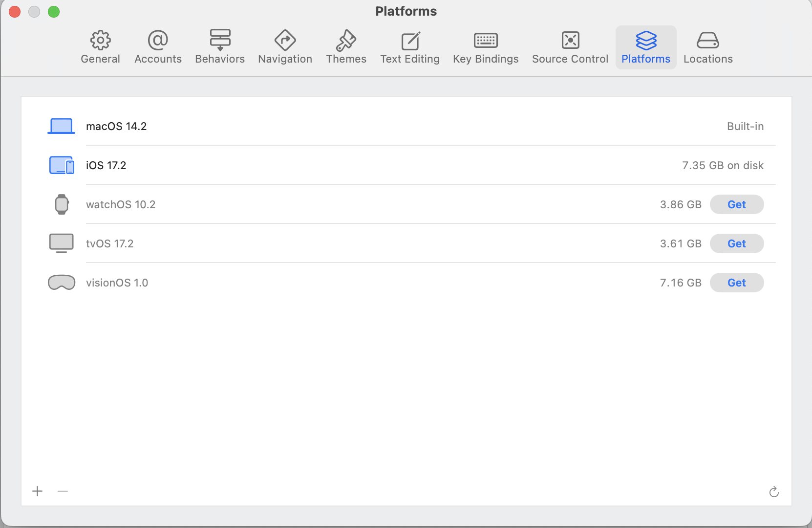Image resolution: width=812 pixels, height=528 pixels.
Task: Remove the platform with the minus button
Action: click(63, 491)
